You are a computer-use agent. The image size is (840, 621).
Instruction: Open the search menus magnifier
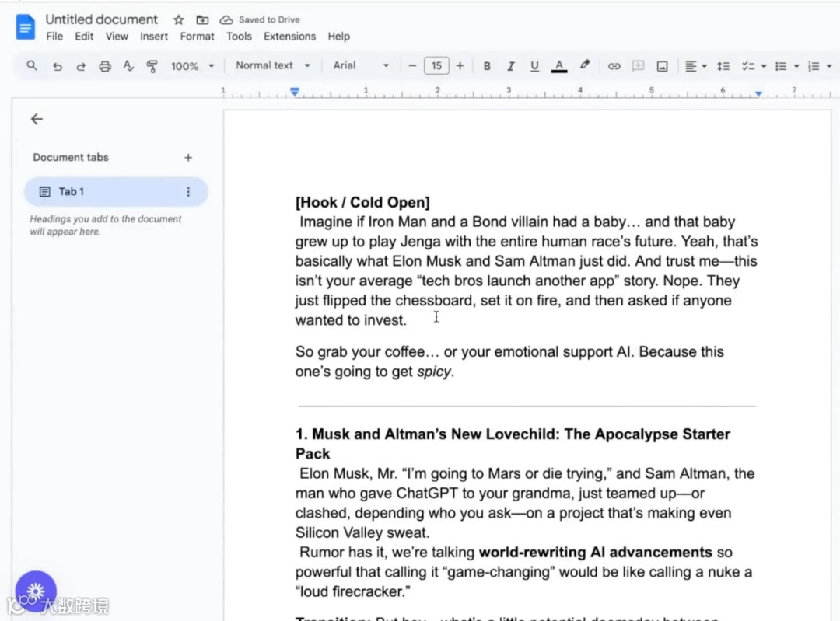[32, 66]
